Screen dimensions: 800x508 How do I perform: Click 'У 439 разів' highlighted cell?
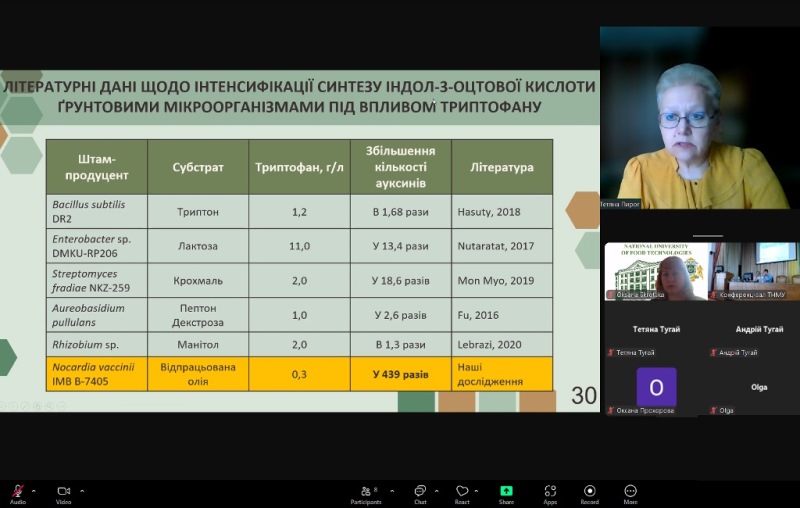point(401,374)
